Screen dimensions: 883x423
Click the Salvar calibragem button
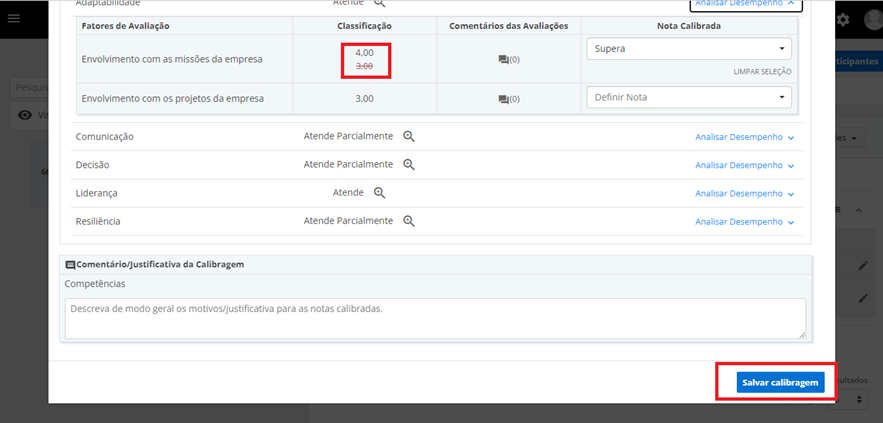click(780, 383)
